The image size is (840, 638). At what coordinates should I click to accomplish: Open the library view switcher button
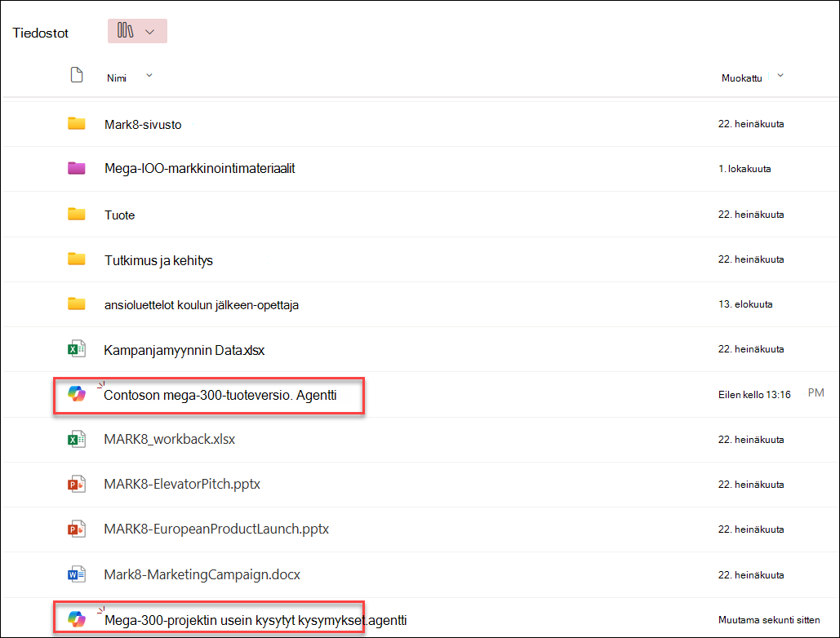(x=137, y=31)
